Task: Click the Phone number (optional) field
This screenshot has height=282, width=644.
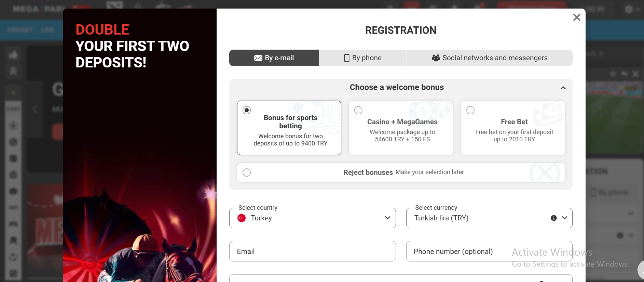Action: (489, 251)
